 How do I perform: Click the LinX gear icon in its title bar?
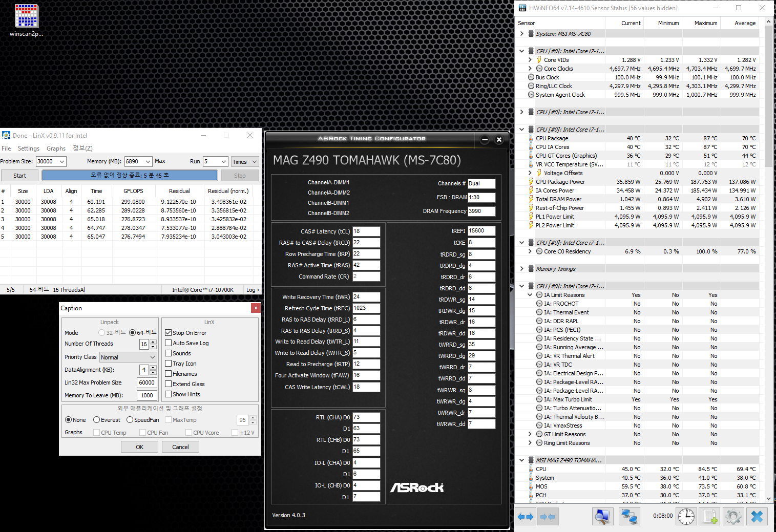pyautogui.click(x=6, y=135)
